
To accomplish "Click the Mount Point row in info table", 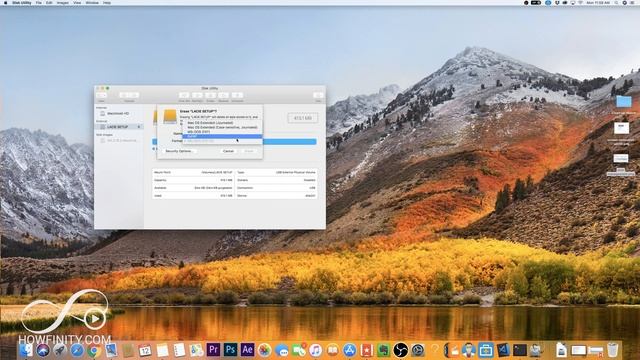I will pyautogui.click(x=193, y=173).
